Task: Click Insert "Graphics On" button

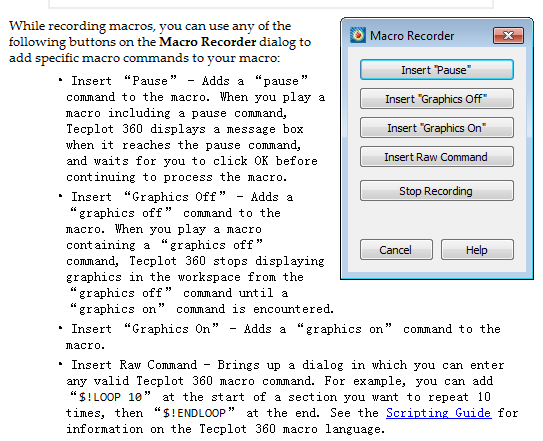Action: (437, 128)
